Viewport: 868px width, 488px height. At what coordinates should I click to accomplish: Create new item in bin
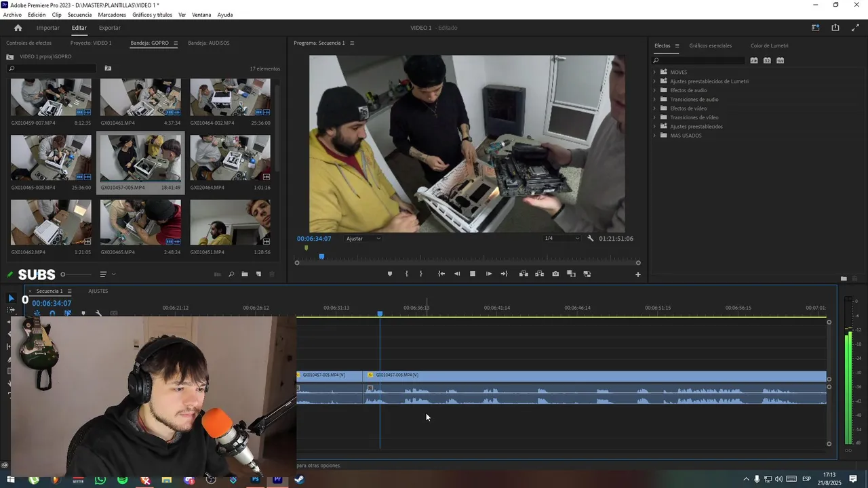pyautogui.click(x=258, y=274)
